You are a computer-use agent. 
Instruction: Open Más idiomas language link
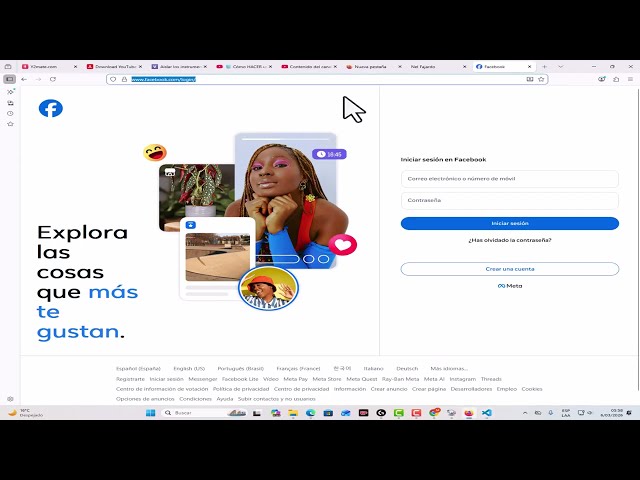[449, 369]
